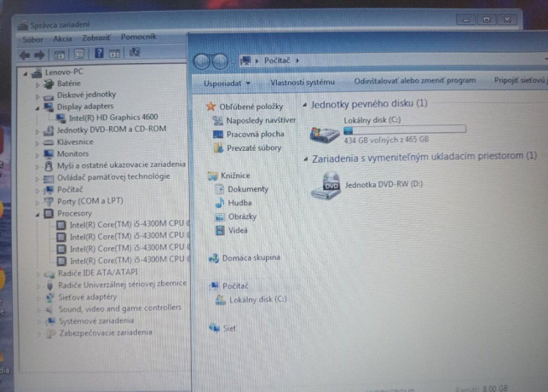Click the Lokálny disk (C:) drive icon
The image size is (548, 392).
coord(325,135)
